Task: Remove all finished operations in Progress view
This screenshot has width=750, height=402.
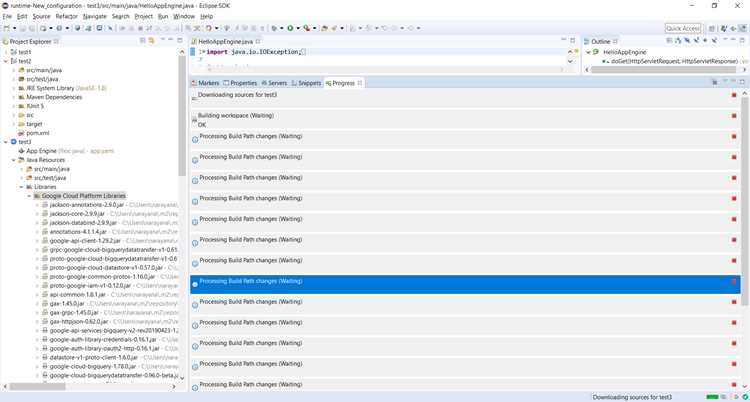Action: 715,83
